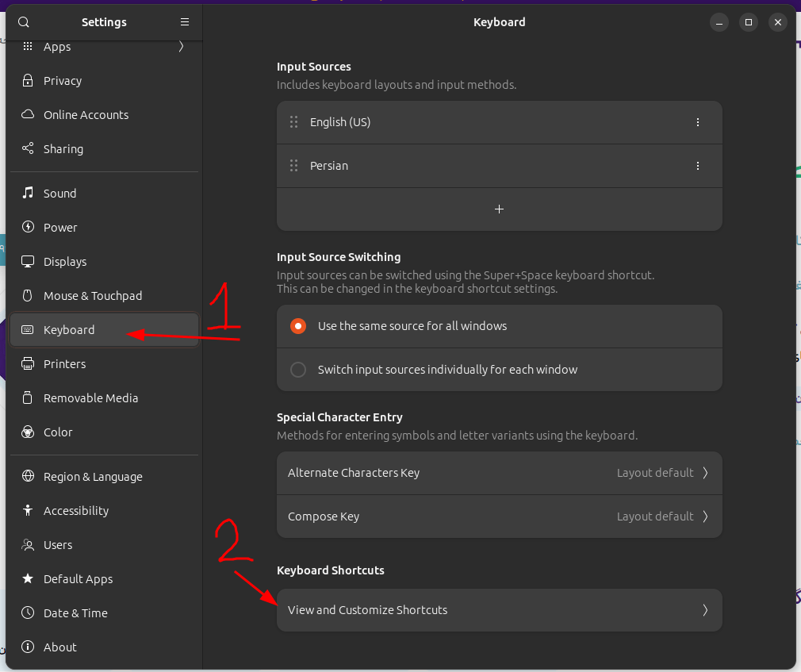801x672 pixels.
Task: Click the Displays monitor icon
Action: pos(25,261)
